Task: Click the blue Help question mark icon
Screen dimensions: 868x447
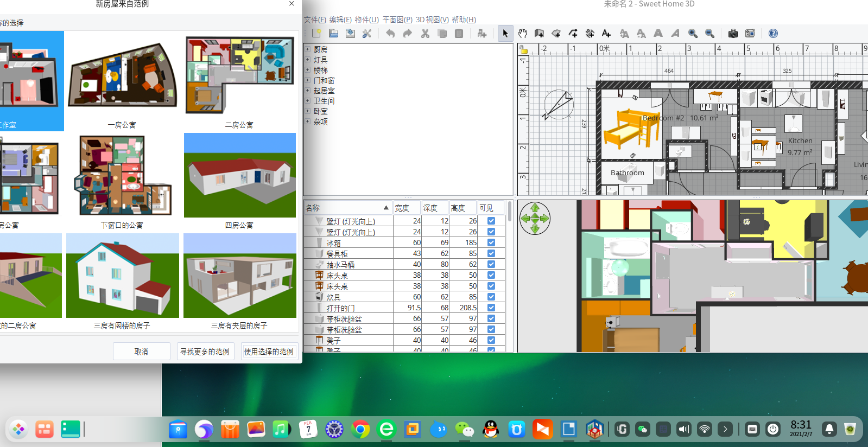Action: point(773,34)
